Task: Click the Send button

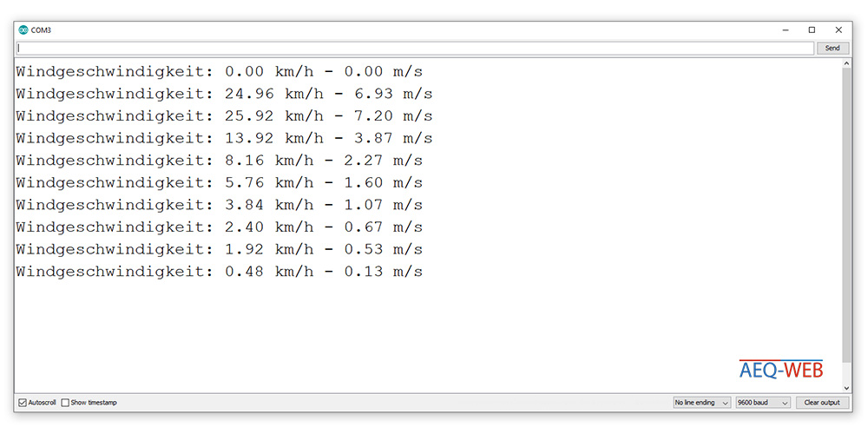Action: pos(832,48)
